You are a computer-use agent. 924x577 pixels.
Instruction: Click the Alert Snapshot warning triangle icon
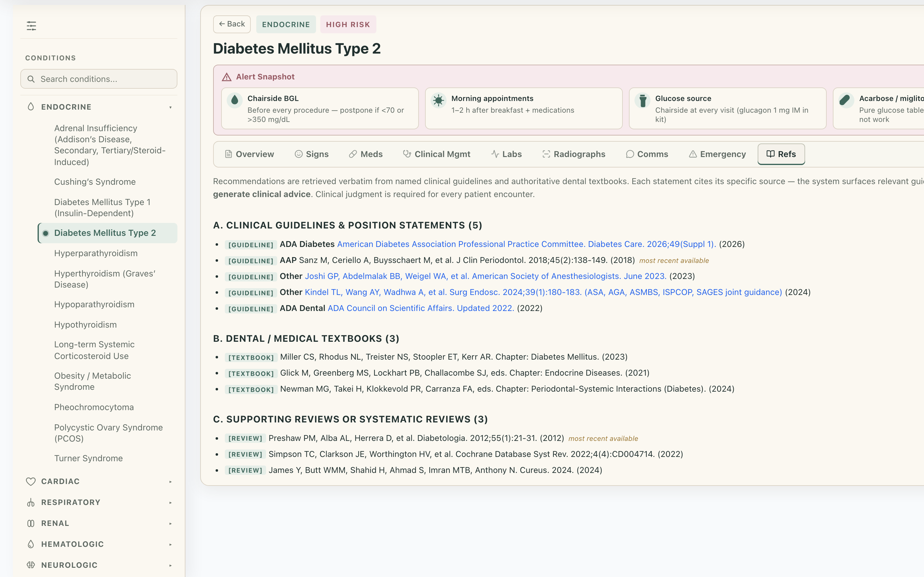tap(227, 77)
